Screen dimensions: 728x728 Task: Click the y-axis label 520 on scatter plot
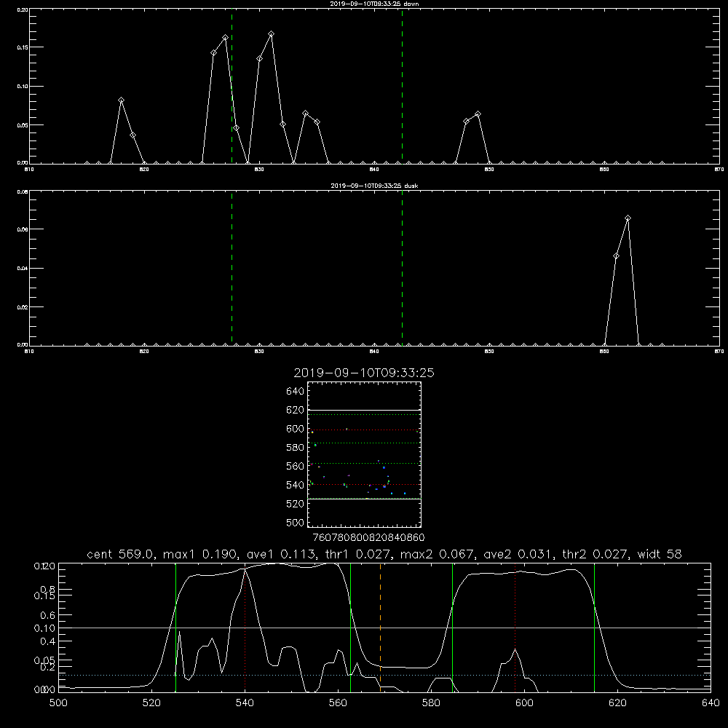[296, 504]
